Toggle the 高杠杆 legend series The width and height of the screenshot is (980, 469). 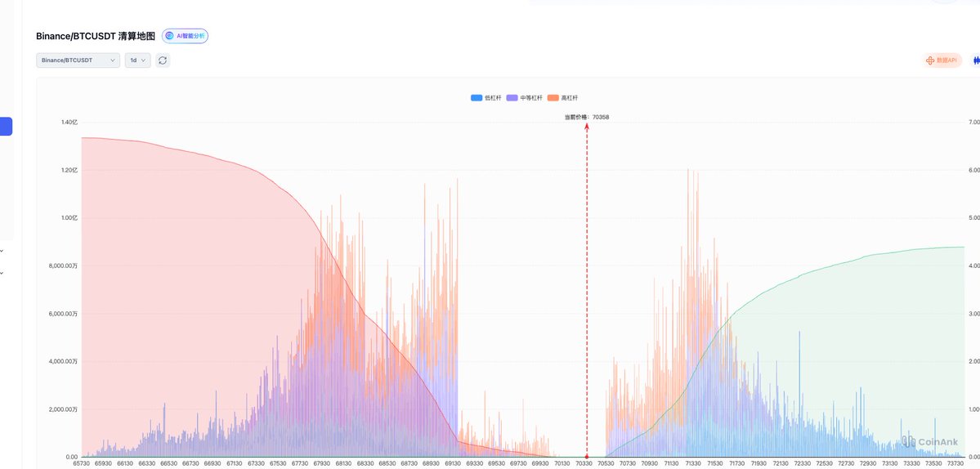562,98
